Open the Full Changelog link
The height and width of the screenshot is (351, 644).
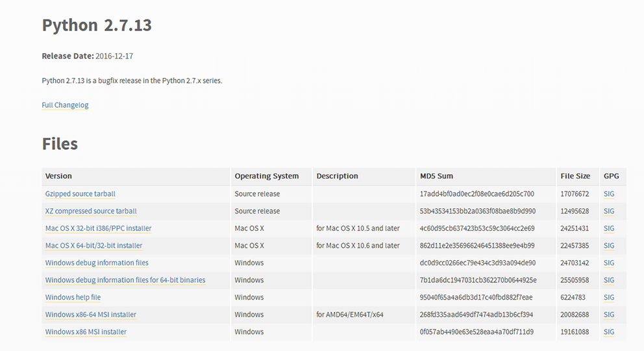point(65,105)
